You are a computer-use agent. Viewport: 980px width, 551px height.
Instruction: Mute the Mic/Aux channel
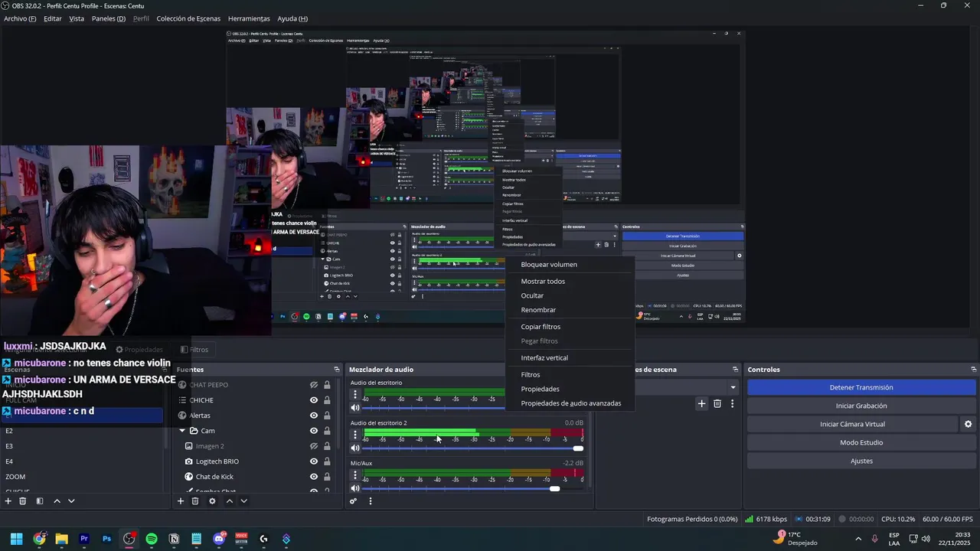pyautogui.click(x=355, y=489)
